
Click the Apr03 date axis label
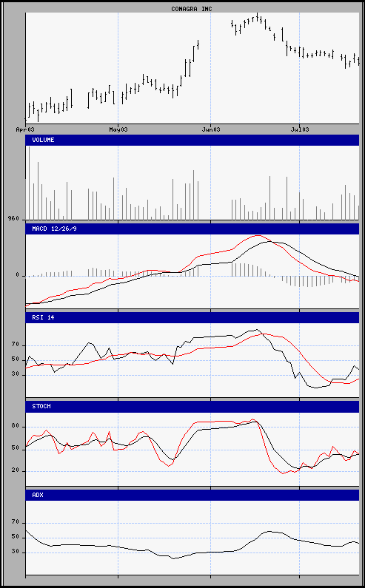25,129
